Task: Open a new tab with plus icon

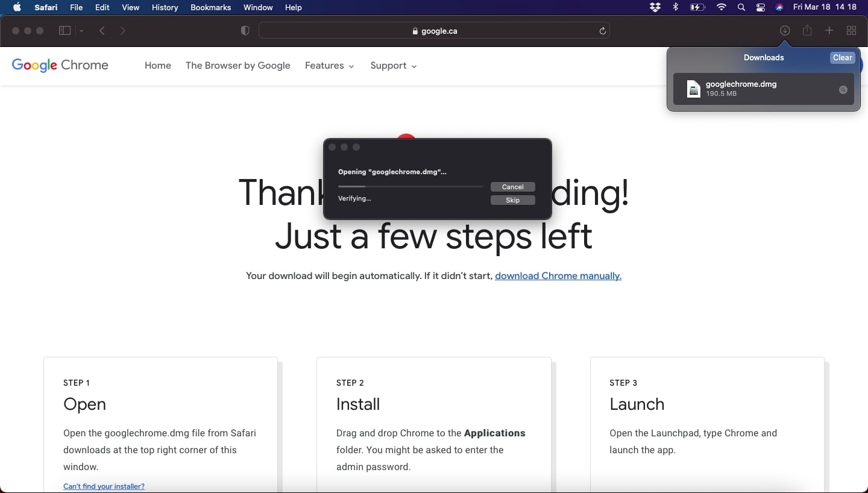Action: click(829, 31)
